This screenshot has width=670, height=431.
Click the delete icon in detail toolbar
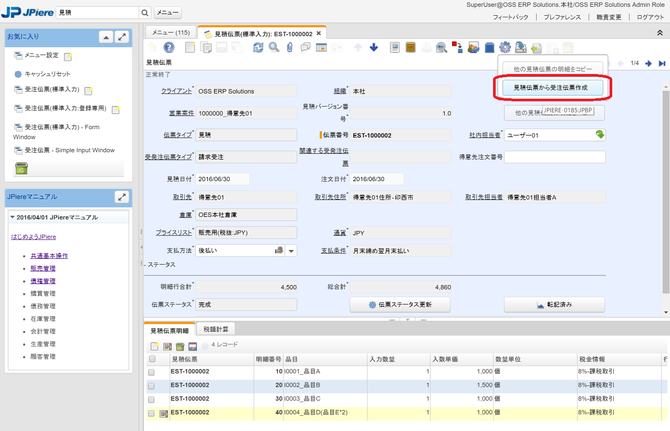click(x=180, y=346)
